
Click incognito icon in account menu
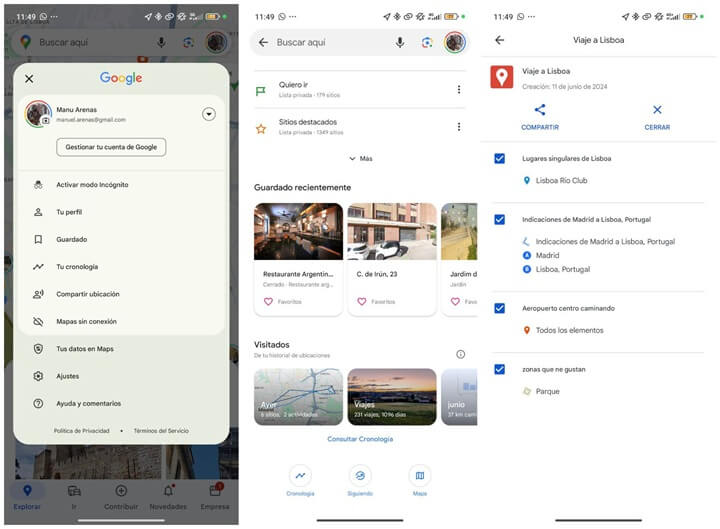click(x=38, y=185)
